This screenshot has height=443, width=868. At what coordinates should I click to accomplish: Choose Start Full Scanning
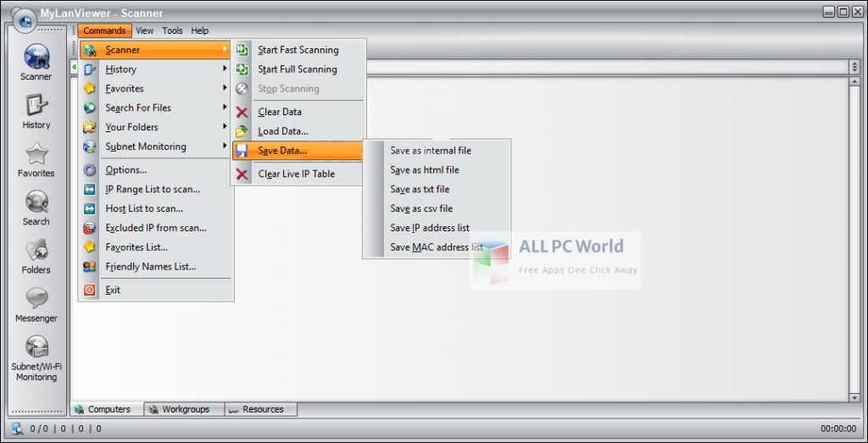[x=297, y=69]
